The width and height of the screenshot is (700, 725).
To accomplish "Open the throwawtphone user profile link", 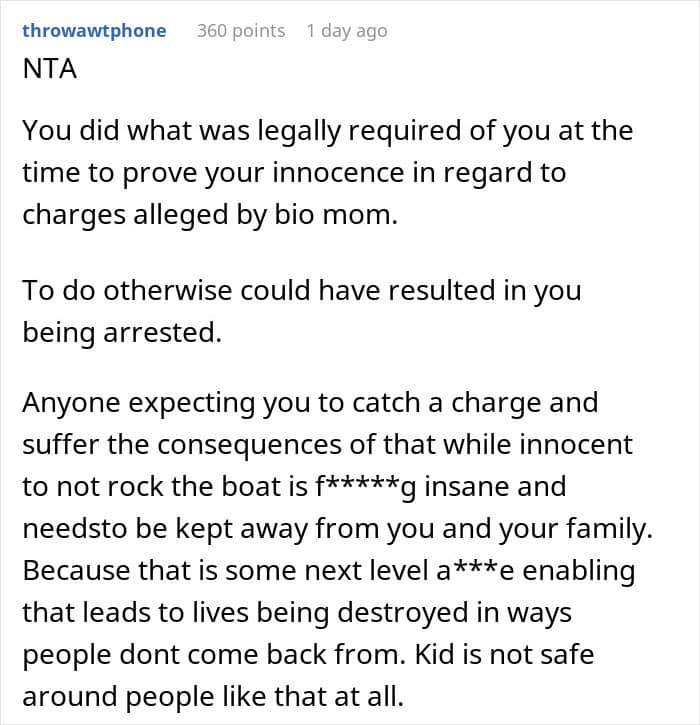I will coord(94,31).
